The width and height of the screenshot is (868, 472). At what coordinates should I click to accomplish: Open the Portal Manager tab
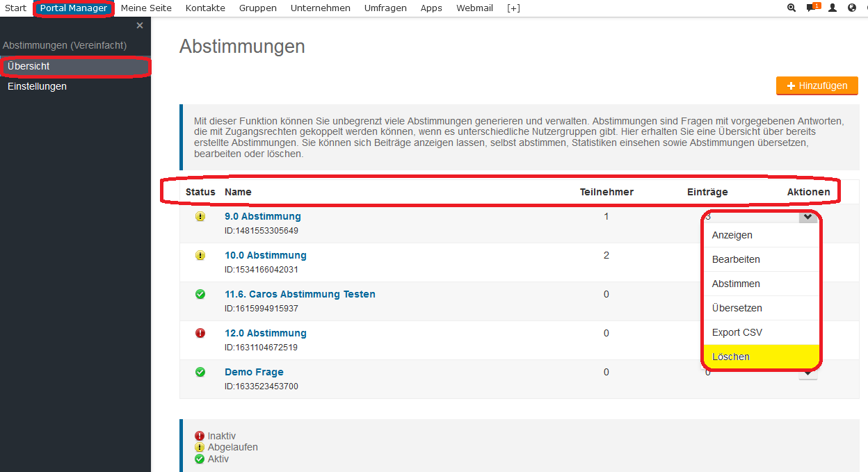[x=74, y=8]
